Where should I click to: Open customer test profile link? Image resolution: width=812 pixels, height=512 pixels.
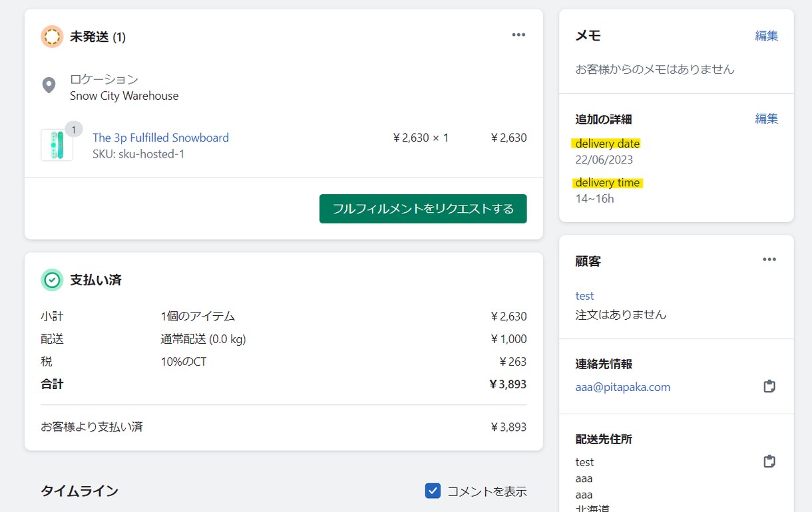coord(584,296)
